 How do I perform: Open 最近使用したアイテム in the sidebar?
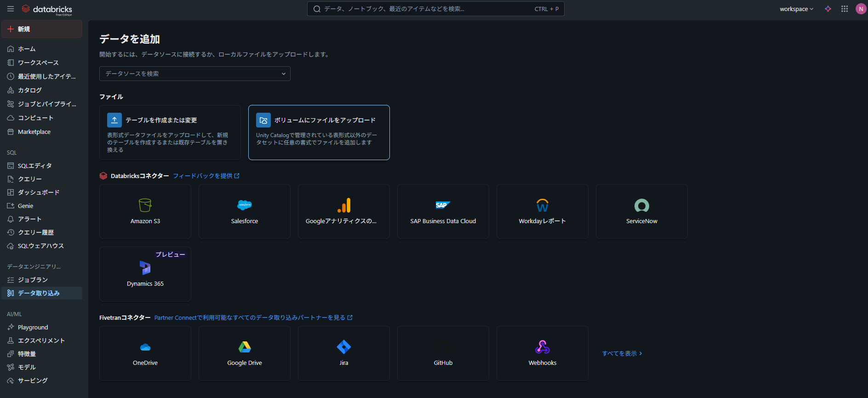(x=42, y=76)
